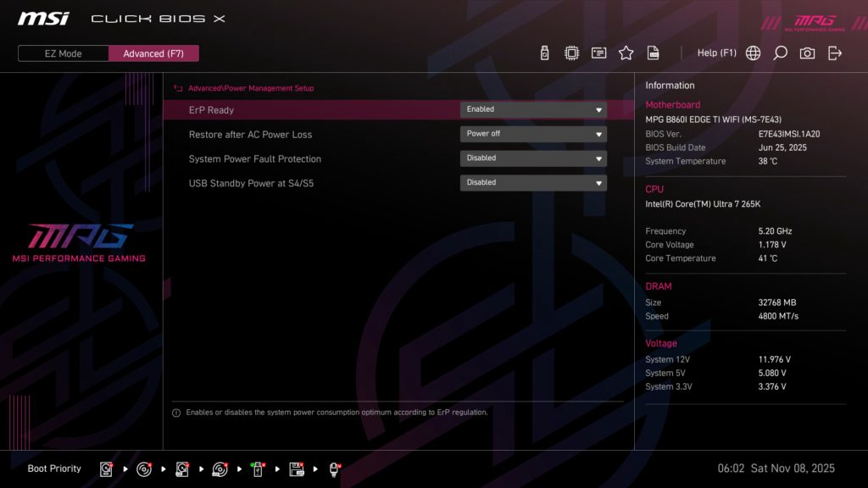Click the exit arrow icon
This screenshot has width=868, height=488.
tap(835, 53)
